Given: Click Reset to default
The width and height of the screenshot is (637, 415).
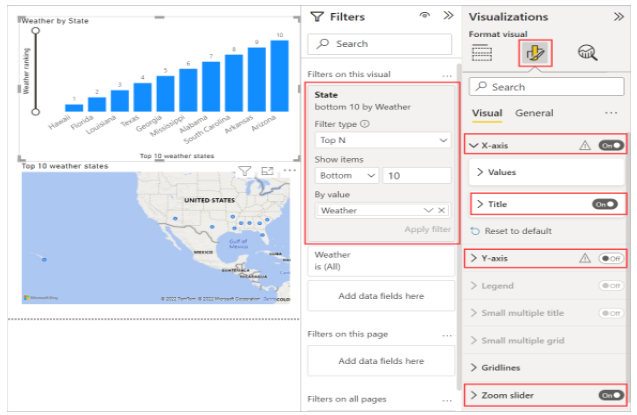Looking at the screenshot, I should point(517,231).
